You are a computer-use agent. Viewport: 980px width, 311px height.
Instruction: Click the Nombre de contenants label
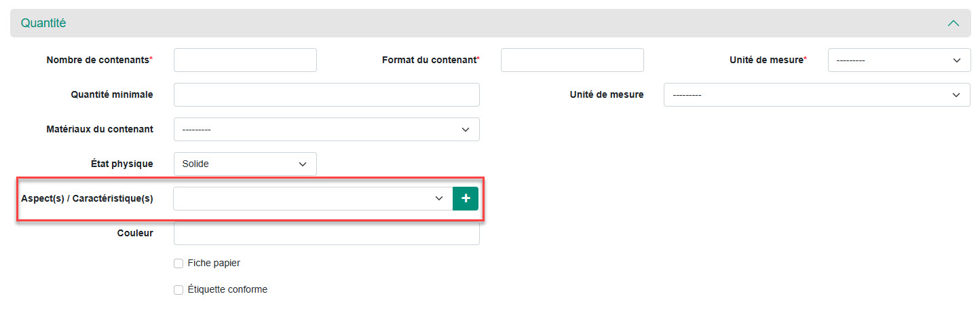pos(98,60)
